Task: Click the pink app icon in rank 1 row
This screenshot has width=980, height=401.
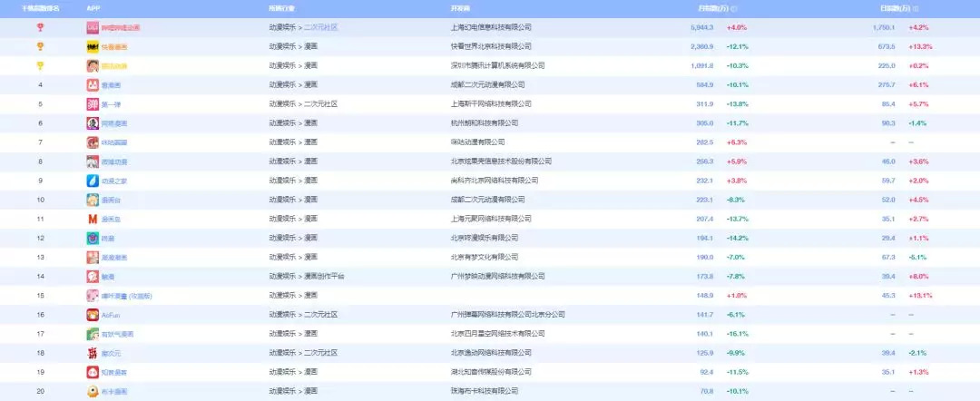Action: (93, 27)
